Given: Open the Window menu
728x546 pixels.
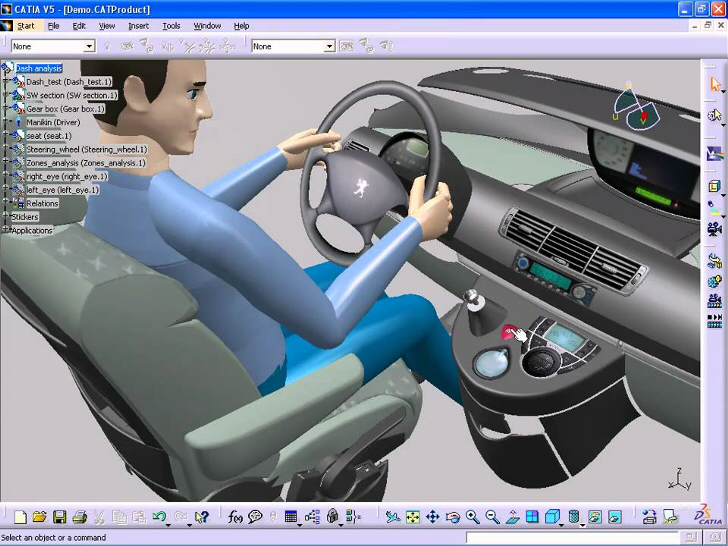Looking at the screenshot, I should [x=207, y=26].
